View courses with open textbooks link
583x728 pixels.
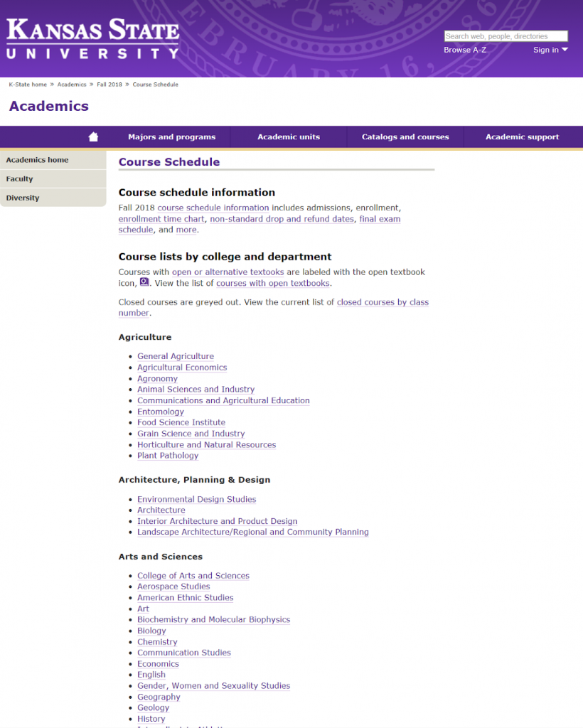(273, 283)
